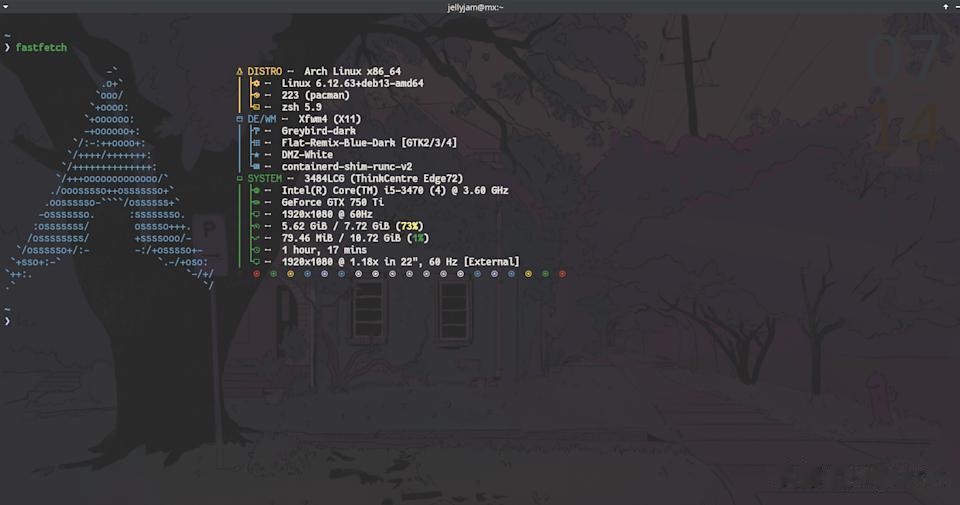
Task: Click the 223 (pacman) package count
Action: point(315,95)
